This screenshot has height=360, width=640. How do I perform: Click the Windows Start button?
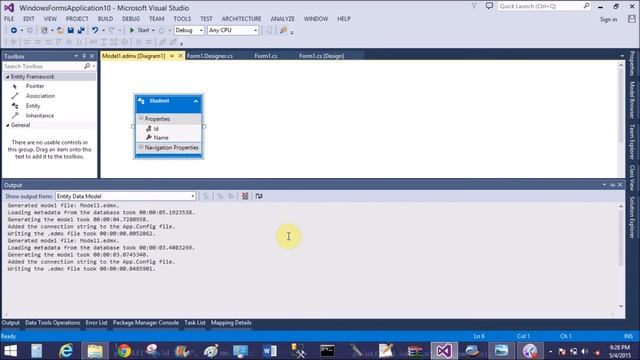pyautogui.click(x=10, y=351)
